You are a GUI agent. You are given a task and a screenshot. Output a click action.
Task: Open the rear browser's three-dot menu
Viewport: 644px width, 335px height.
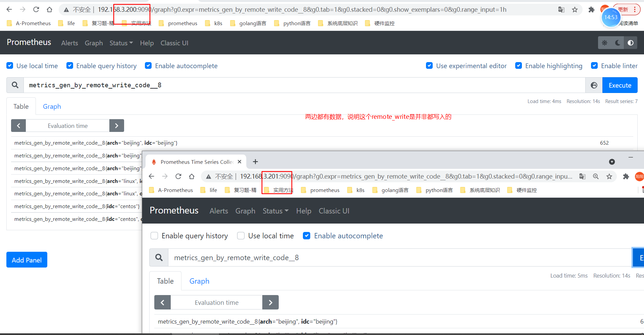(635, 9)
